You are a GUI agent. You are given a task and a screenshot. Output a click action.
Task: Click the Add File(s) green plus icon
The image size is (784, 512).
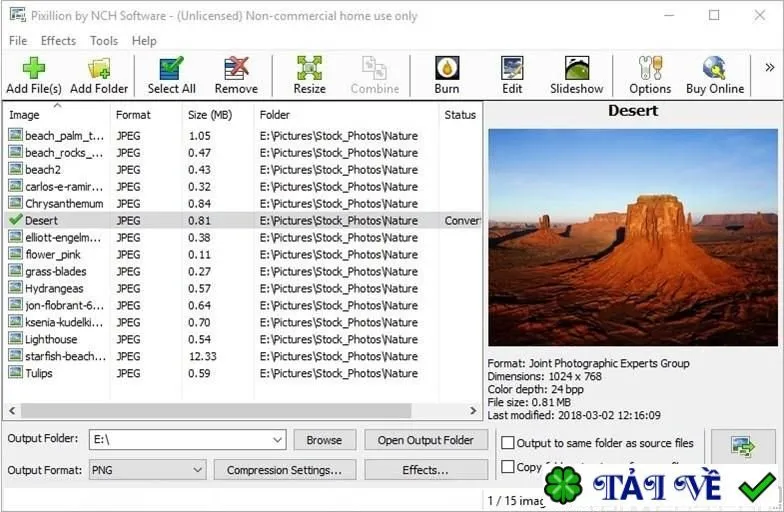(34, 68)
